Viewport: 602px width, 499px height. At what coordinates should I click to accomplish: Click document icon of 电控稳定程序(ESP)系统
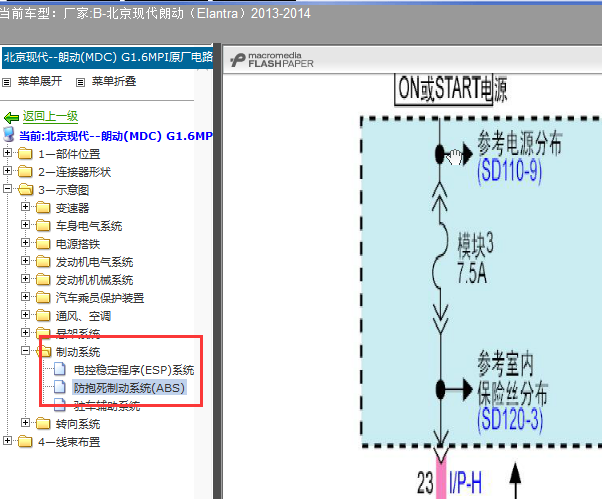coord(60,369)
